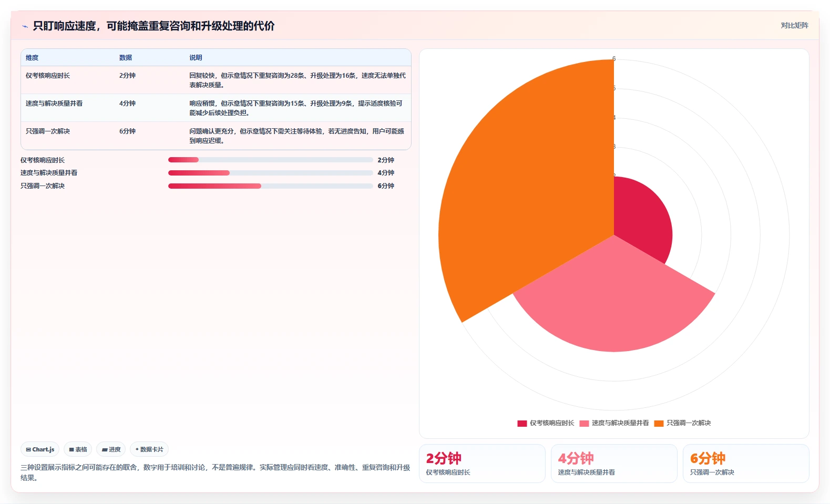Click description starting 问题确认更充分
This screenshot has width=830, height=504.
298,136
